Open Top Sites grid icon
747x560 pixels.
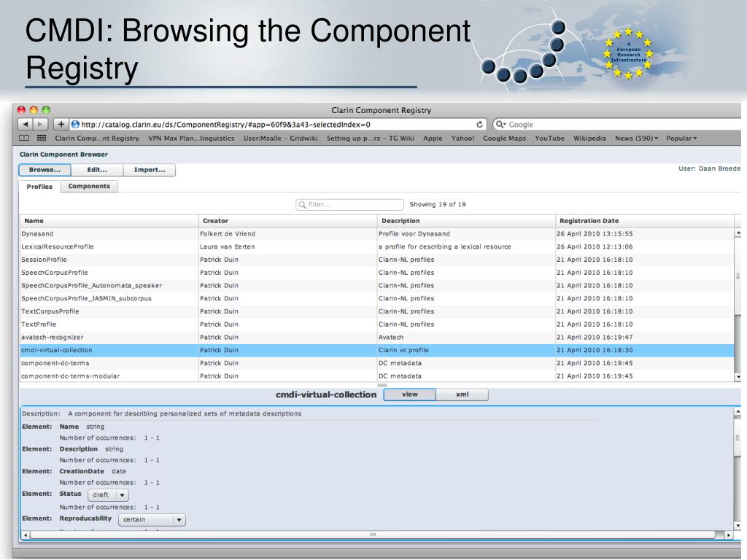[42, 138]
